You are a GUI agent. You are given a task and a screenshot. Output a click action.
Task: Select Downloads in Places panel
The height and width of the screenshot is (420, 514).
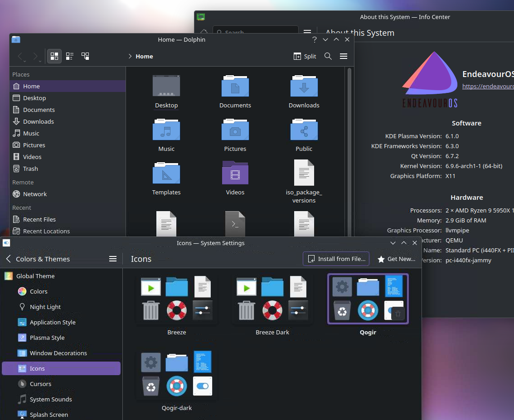pyautogui.click(x=68, y=121)
